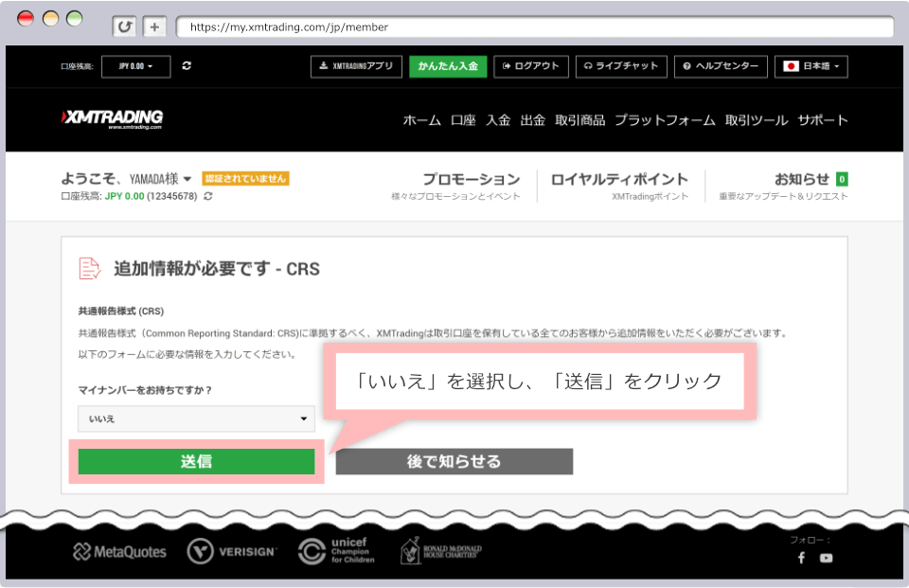
Task: Open ロイヤルティポイント section
Action: [x=619, y=186]
